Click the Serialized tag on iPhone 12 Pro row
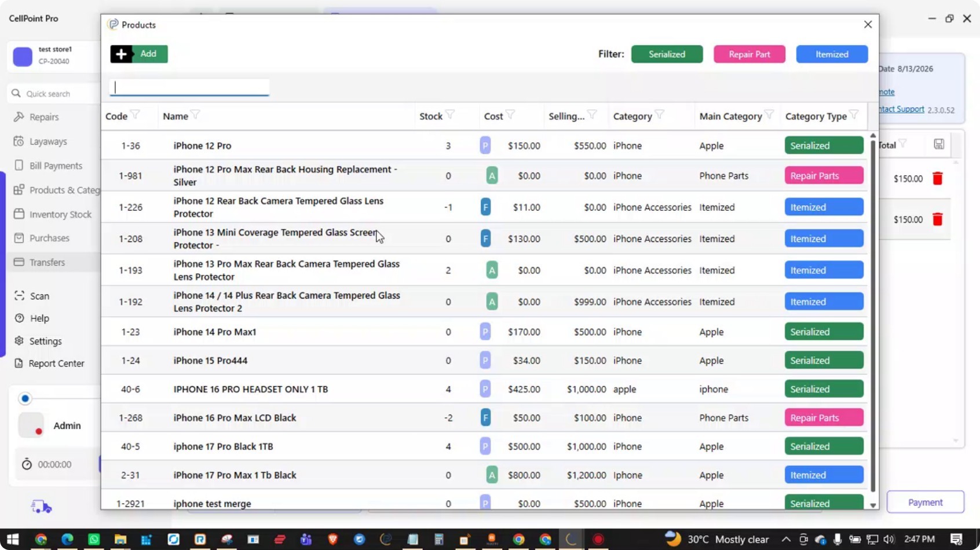This screenshot has height=550, width=980. (x=824, y=145)
